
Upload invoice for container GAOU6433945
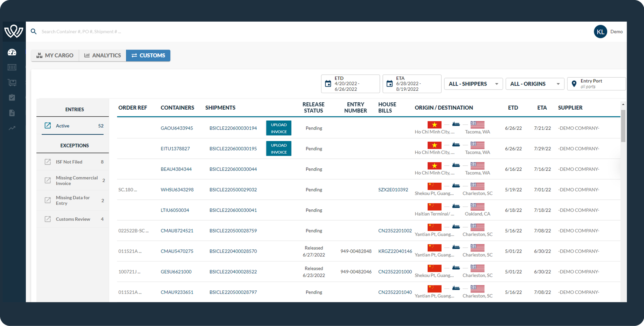[279, 128]
